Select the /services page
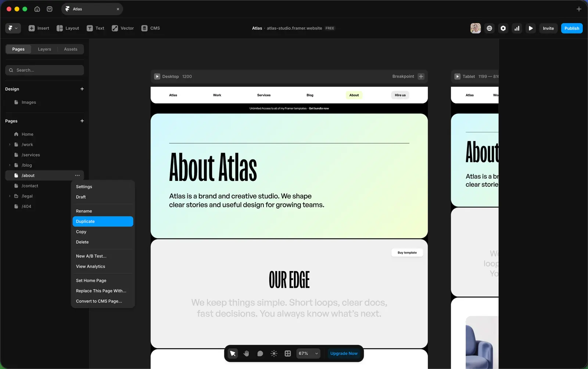This screenshot has width=588, height=369. [44, 155]
